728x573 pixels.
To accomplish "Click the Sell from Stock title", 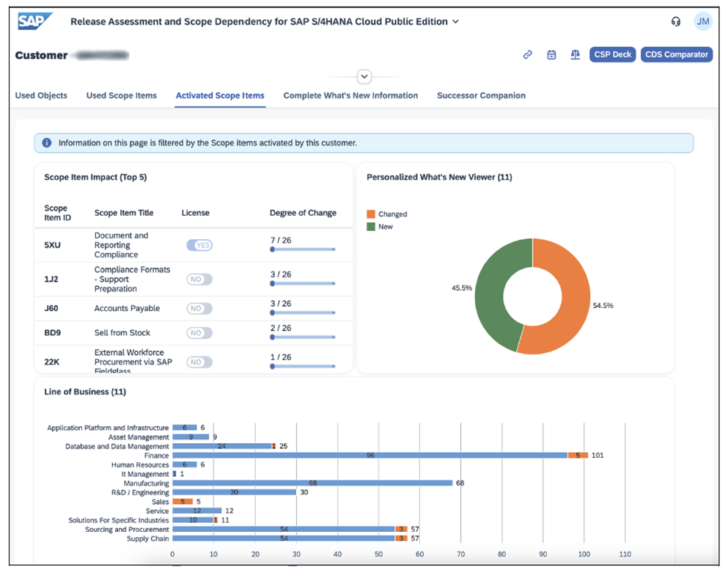I will click(122, 333).
